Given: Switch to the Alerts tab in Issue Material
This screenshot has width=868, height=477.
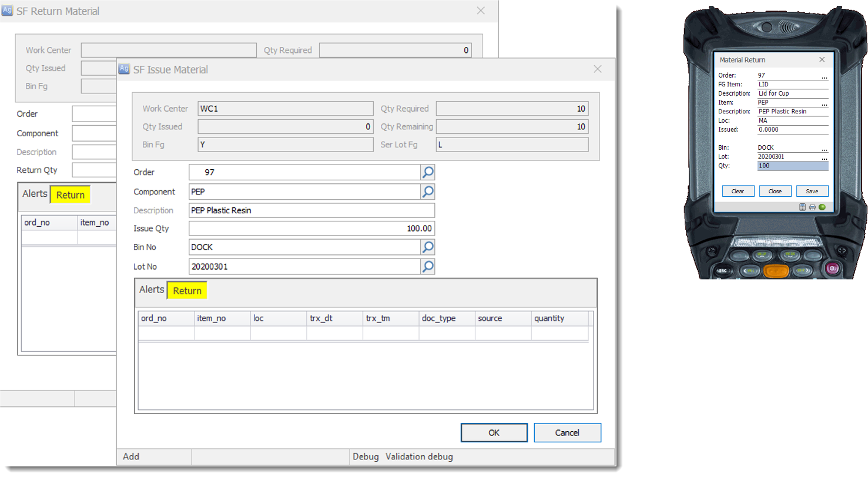Looking at the screenshot, I should coord(152,290).
